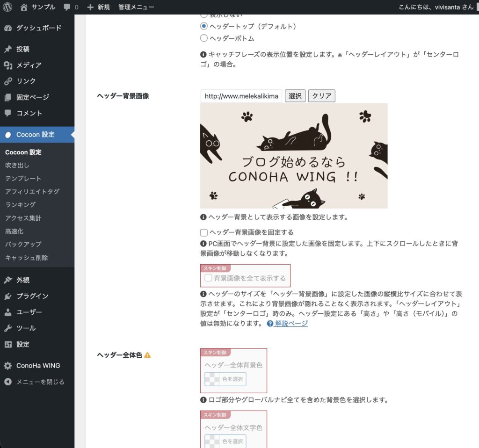Open the 管理メニュー in top bar
This screenshot has height=448, width=479.
tap(136, 7)
